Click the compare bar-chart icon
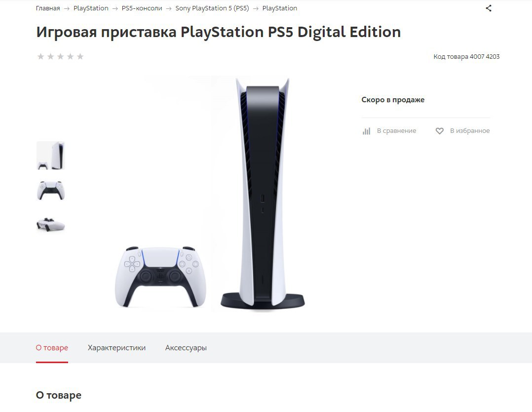The height and width of the screenshot is (412, 532). point(366,131)
